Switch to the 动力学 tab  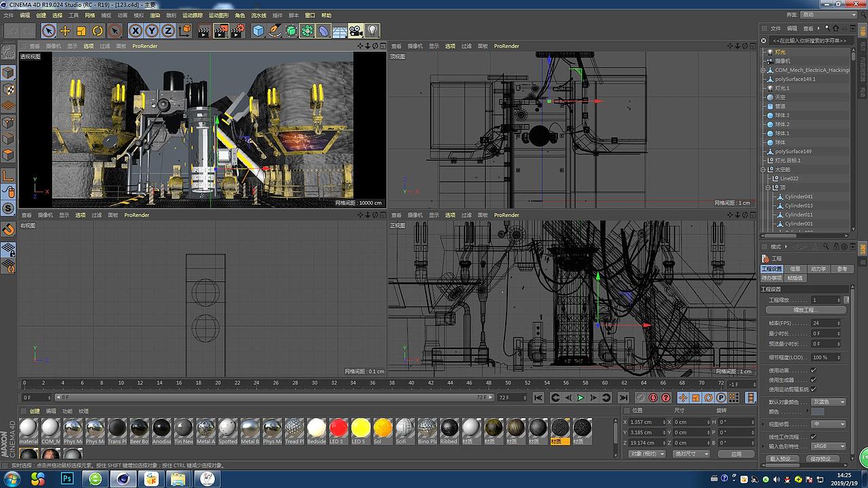click(x=818, y=269)
